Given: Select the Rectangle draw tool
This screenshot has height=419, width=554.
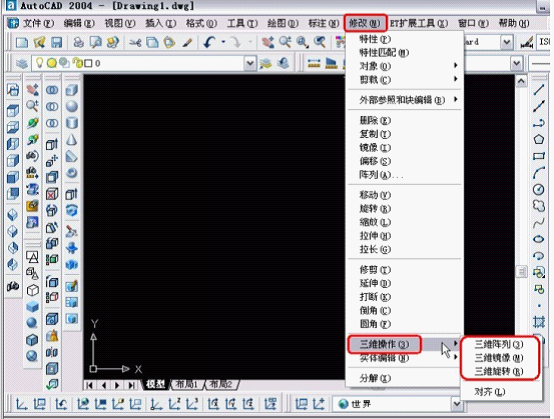Looking at the screenshot, I should click(x=538, y=156).
